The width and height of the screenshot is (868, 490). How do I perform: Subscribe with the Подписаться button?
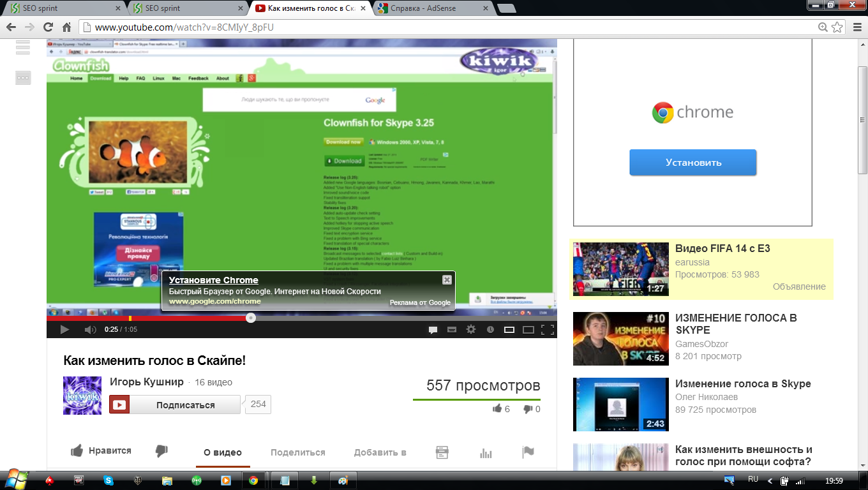pyautogui.click(x=175, y=405)
